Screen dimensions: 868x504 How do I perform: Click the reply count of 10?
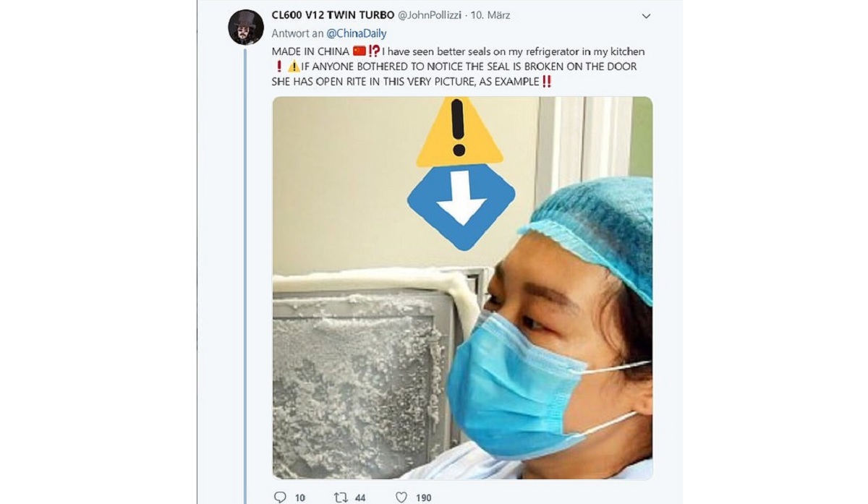click(300, 497)
